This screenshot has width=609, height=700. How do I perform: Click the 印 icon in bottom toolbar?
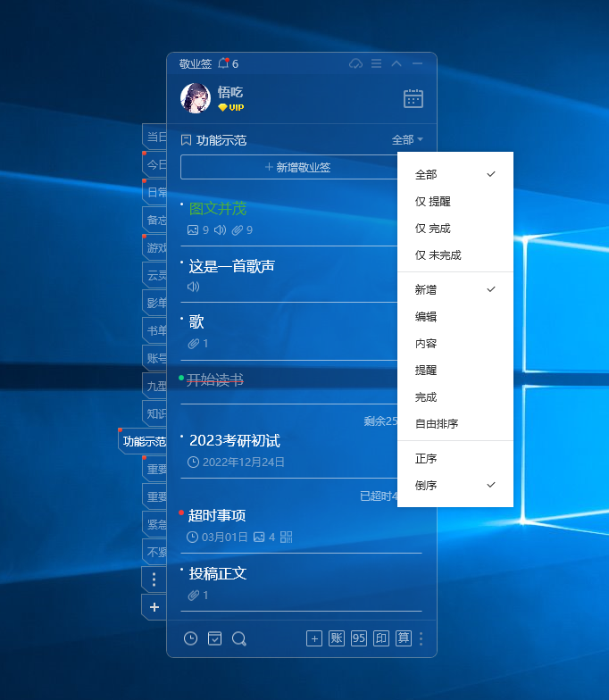381,638
